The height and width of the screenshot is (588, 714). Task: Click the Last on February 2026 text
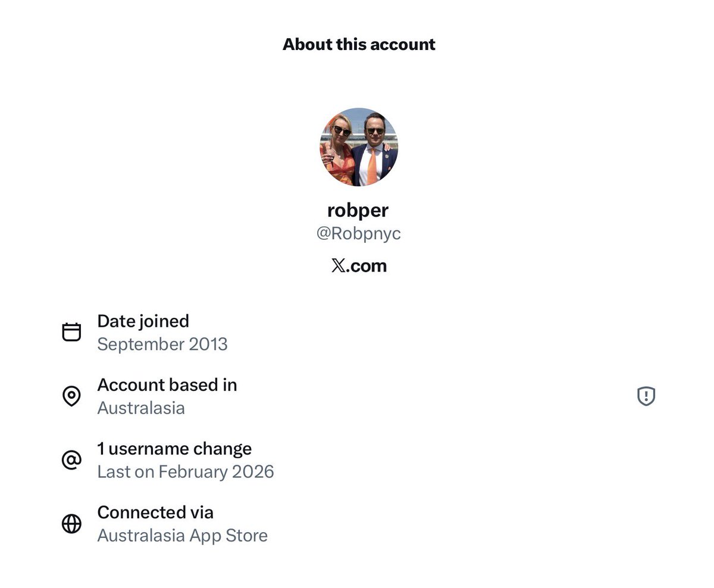[x=186, y=471]
